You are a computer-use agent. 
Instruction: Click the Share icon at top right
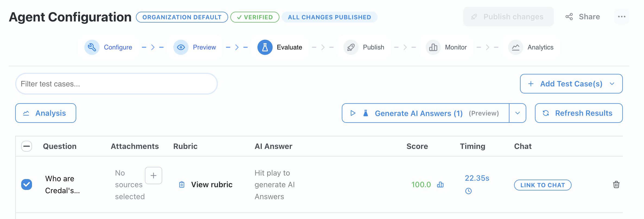[569, 17]
